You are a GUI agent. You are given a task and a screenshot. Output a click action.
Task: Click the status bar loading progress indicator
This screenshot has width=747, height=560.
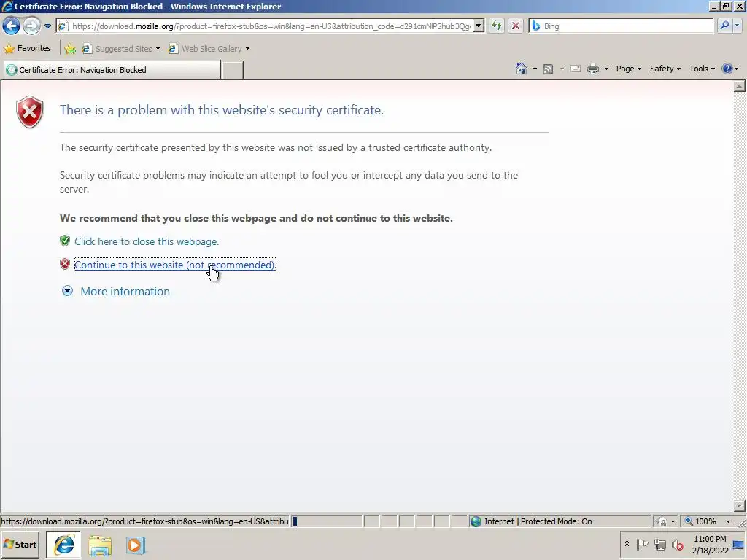point(327,521)
